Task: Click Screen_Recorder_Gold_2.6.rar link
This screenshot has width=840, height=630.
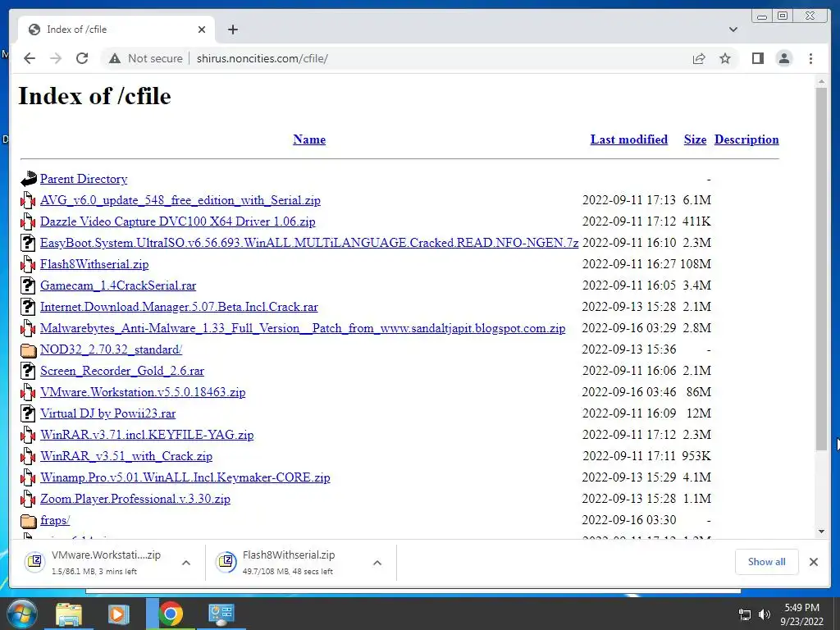Action: point(122,371)
